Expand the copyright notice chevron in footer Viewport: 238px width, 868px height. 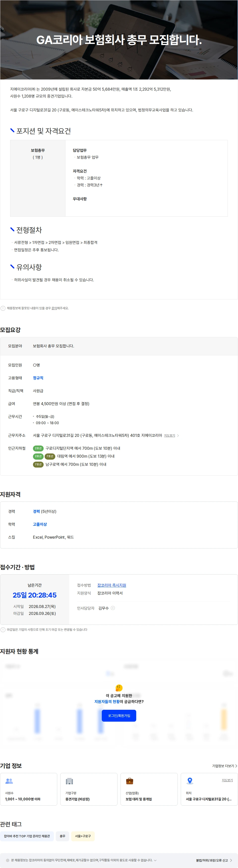(155, 860)
